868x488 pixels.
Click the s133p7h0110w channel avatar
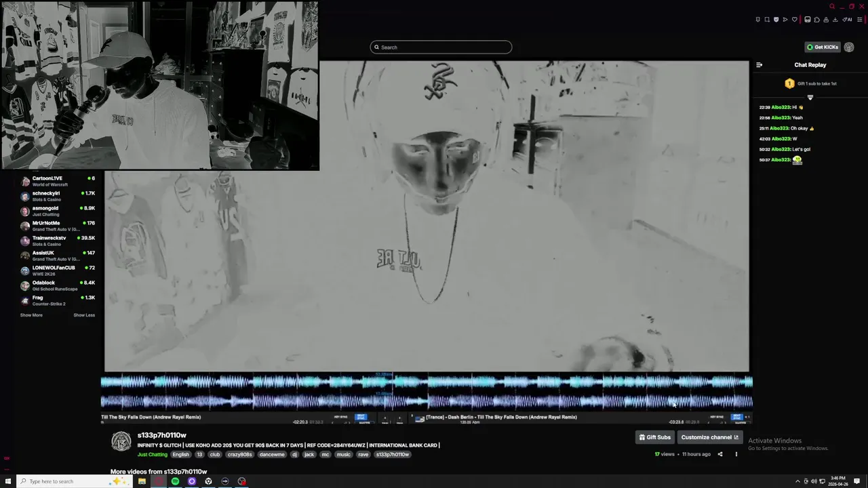tap(121, 441)
